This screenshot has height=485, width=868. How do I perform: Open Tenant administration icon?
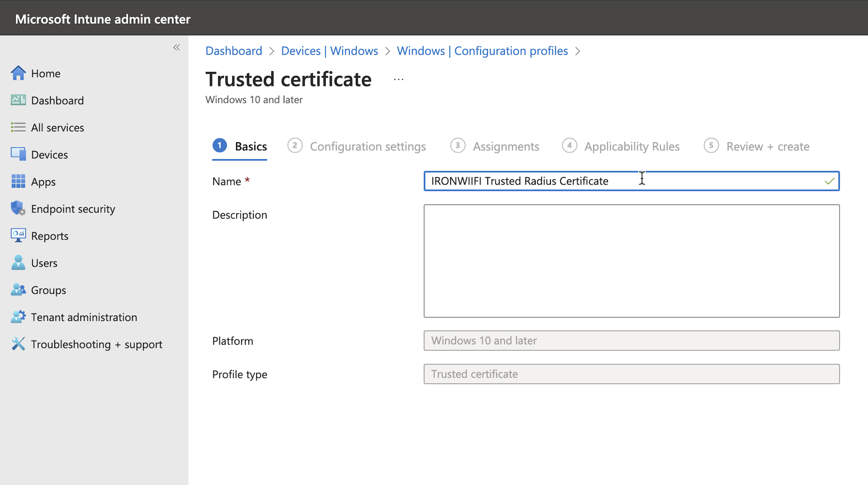[x=18, y=317]
